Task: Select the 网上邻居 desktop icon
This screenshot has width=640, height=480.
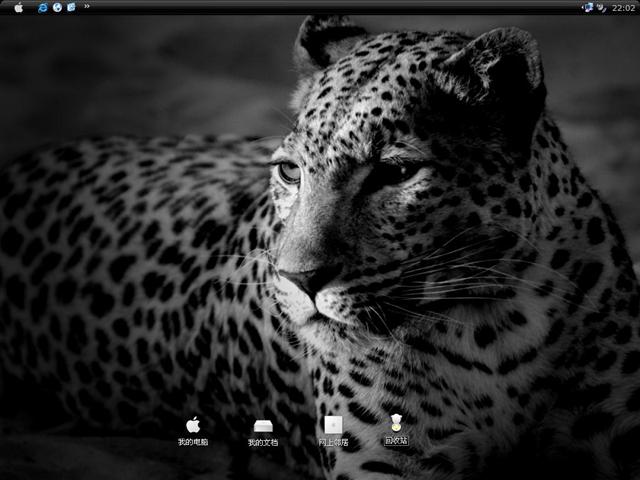Action: tap(333, 425)
